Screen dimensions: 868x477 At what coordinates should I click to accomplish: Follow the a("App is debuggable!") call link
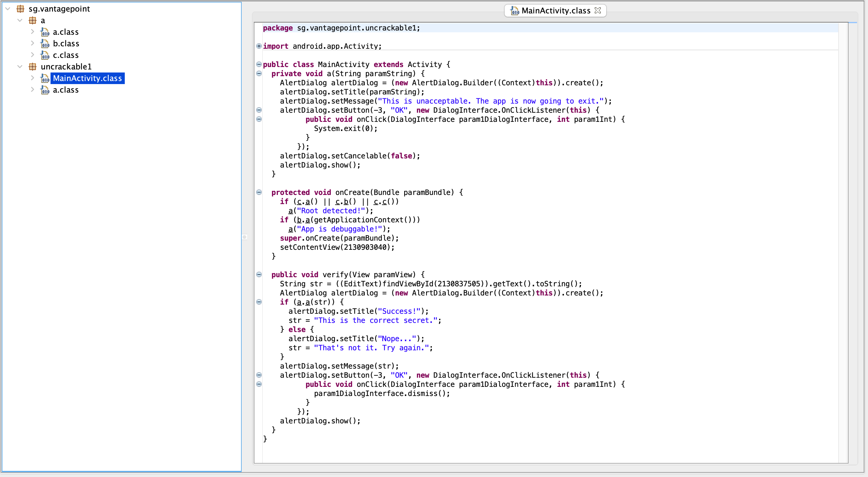(x=290, y=229)
